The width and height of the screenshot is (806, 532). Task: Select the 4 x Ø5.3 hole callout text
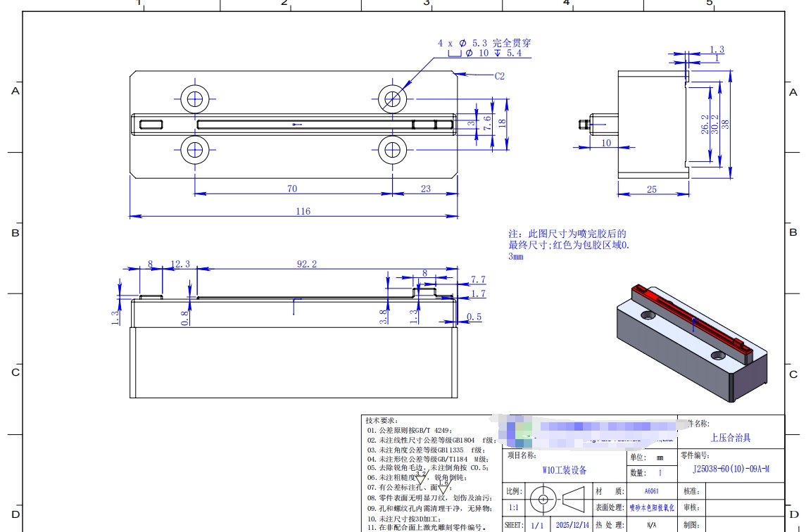point(484,43)
